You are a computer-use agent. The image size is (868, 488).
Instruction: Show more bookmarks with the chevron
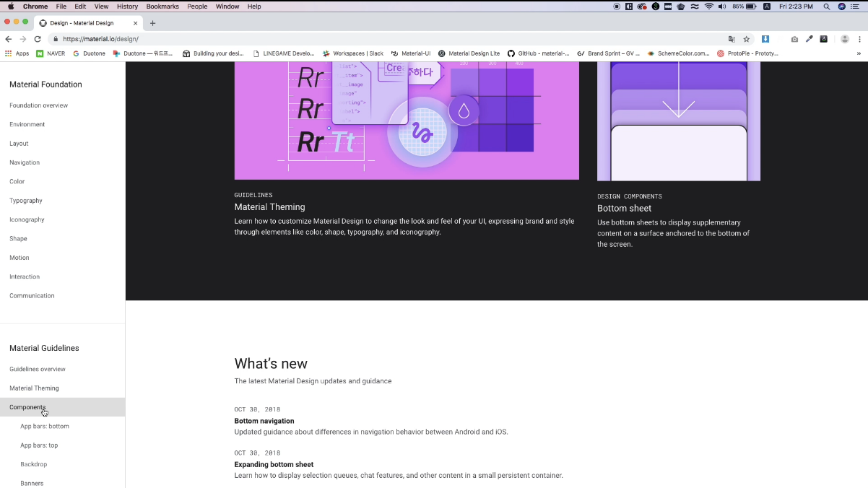point(859,53)
